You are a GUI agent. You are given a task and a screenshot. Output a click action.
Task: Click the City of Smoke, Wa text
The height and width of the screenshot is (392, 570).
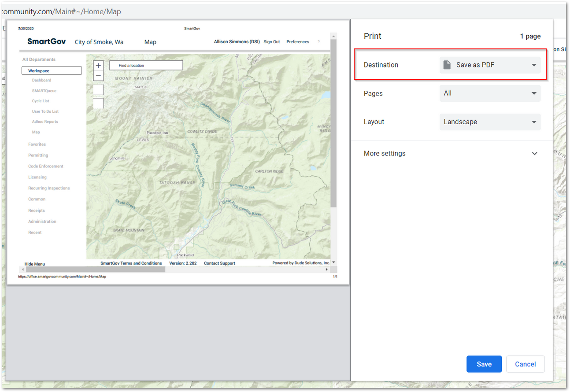pyautogui.click(x=99, y=42)
